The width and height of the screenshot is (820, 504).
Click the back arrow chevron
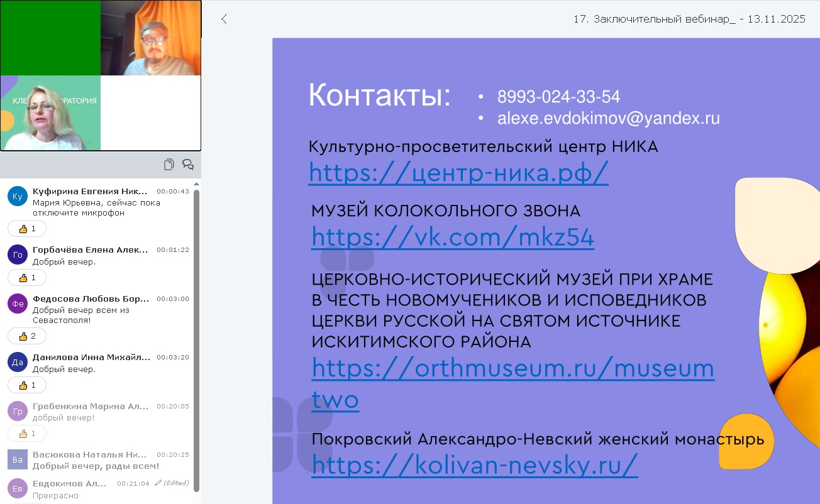coord(224,19)
